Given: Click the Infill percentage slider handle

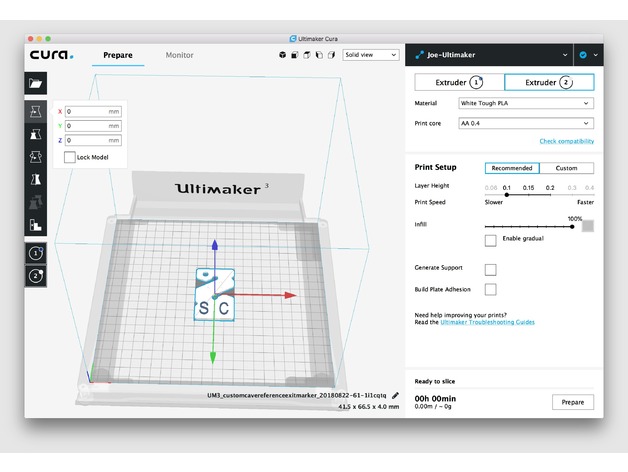Looking at the screenshot, I should pyautogui.click(x=572, y=227).
